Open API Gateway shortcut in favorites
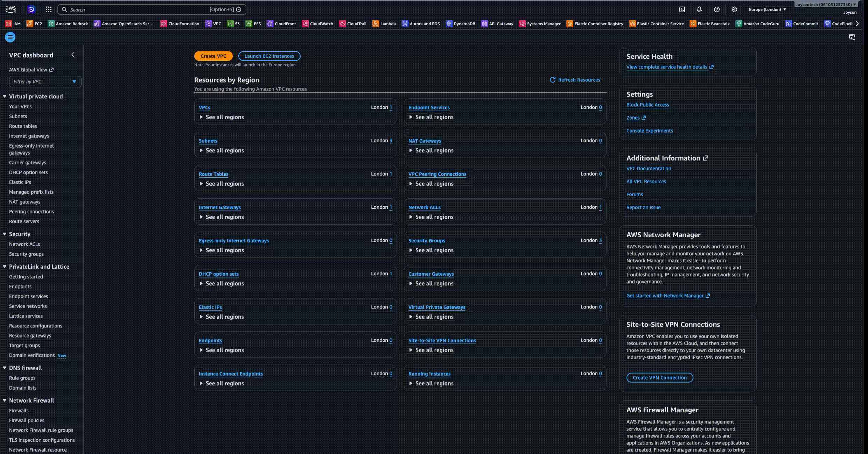 497,24
